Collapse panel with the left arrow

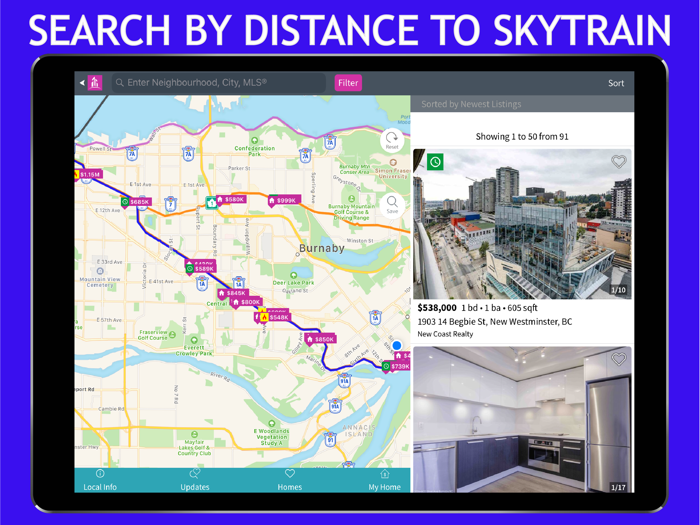(x=81, y=83)
